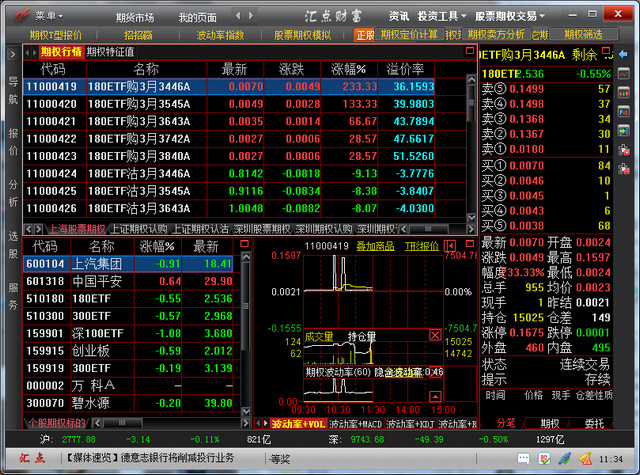Open the 期货市场 page
Screen dimensions: 640x475
[134, 17]
